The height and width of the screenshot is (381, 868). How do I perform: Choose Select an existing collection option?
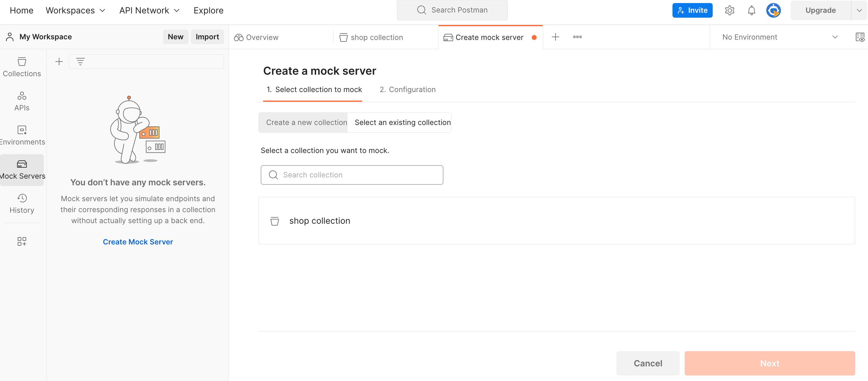(399, 123)
